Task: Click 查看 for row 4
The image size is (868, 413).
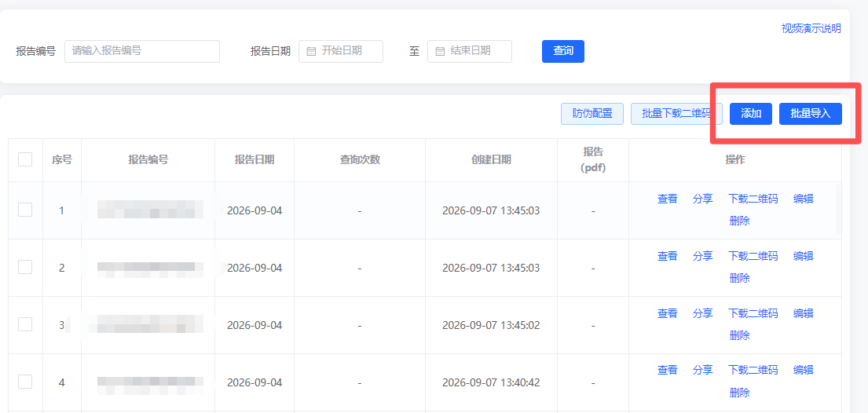Action: pos(667,371)
